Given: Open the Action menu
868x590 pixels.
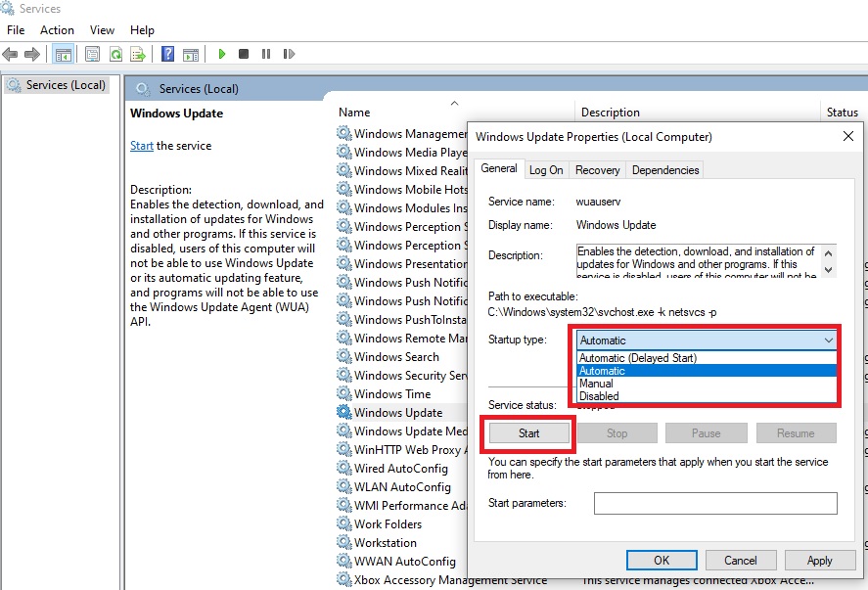Looking at the screenshot, I should tap(57, 29).
